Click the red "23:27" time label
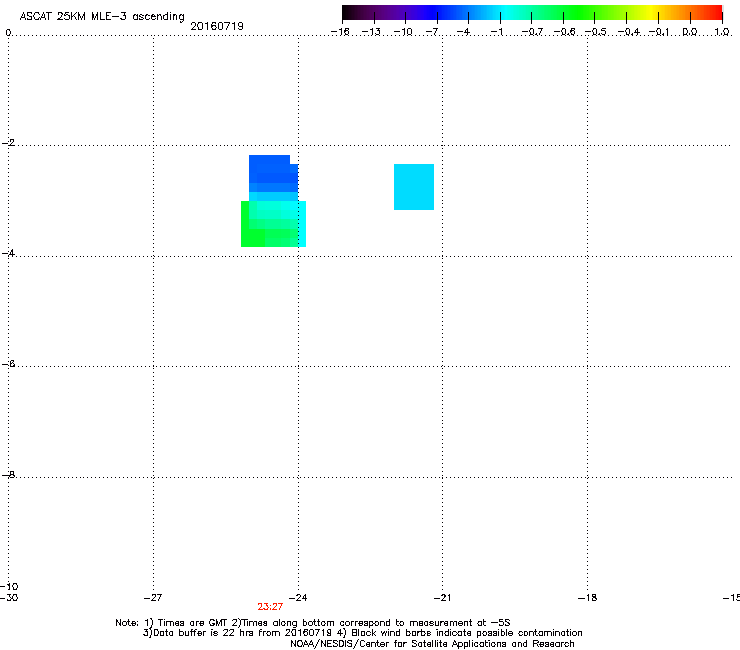 pos(270,607)
